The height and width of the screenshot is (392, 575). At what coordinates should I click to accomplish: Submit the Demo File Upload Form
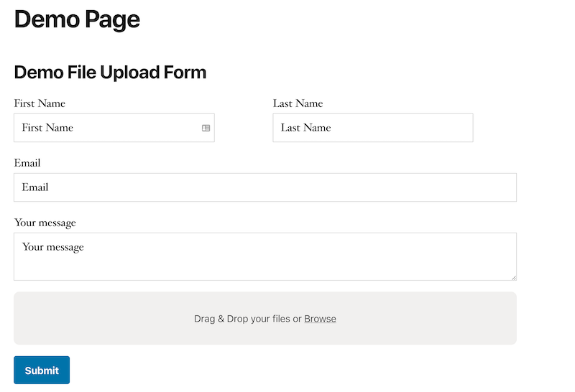[x=42, y=370]
